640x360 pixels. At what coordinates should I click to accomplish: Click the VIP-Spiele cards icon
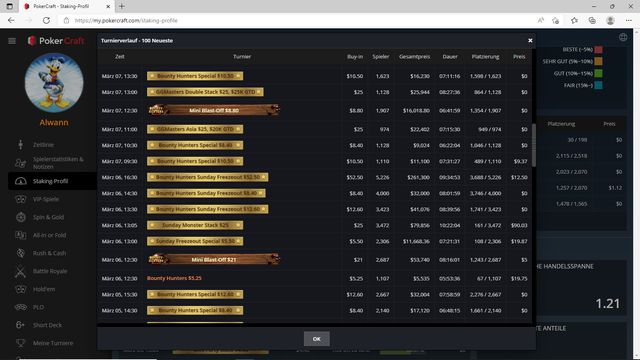20,199
